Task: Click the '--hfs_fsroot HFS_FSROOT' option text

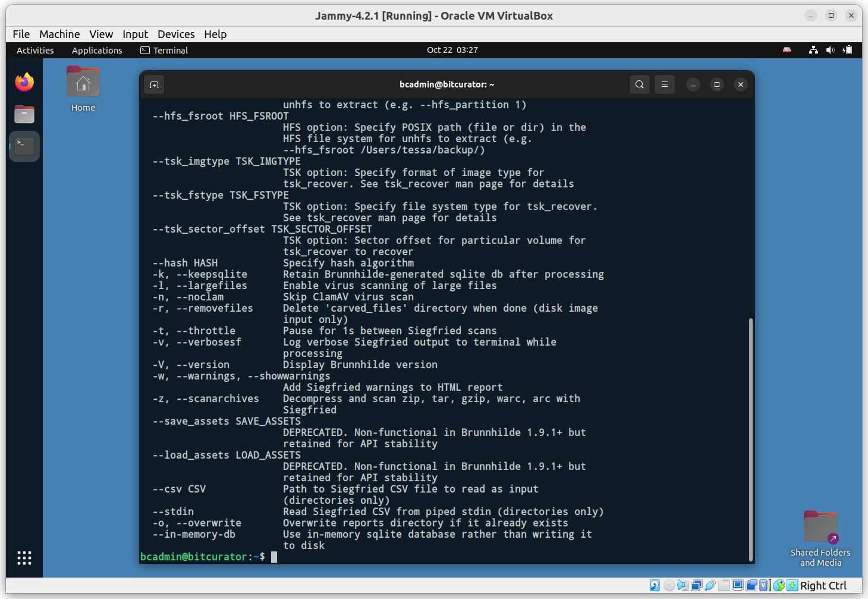Action: pos(221,116)
